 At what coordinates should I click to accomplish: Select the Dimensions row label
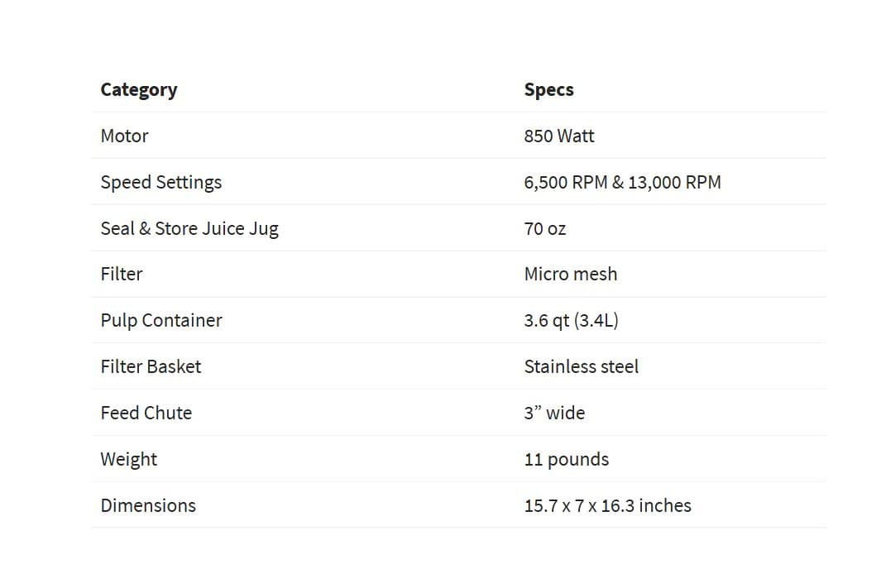pos(148,506)
